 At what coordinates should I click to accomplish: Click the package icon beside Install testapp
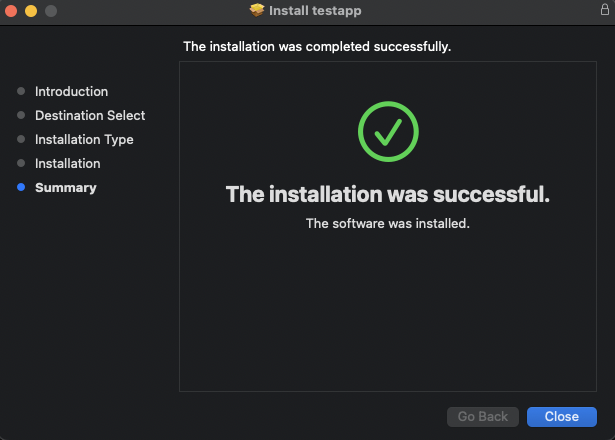[x=257, y=11]
